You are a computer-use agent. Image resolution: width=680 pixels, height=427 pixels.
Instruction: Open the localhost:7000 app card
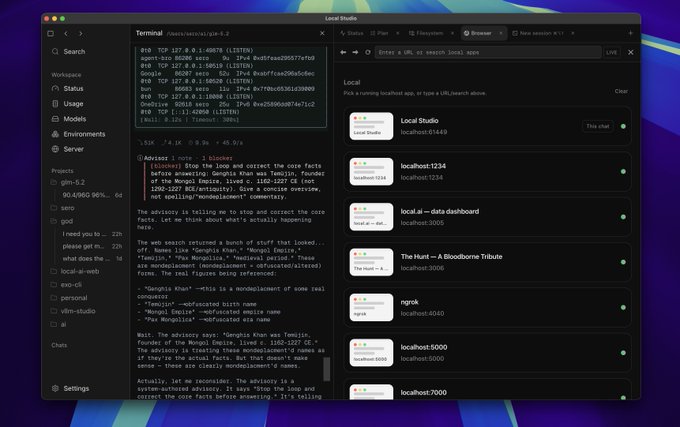click(487, 389)
